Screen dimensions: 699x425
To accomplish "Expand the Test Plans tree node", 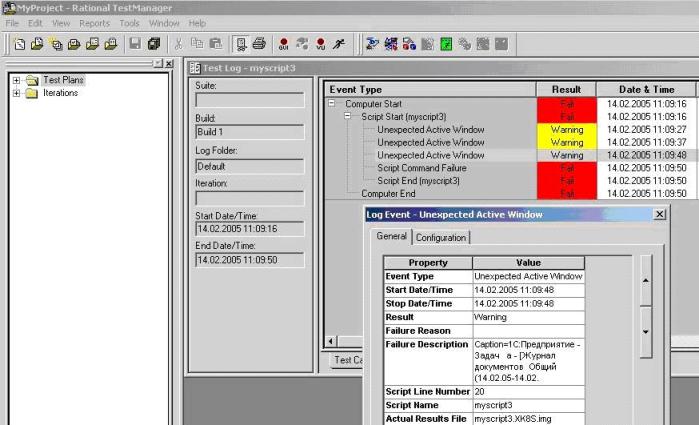I will pyautogui.click(x=16, y=80).
